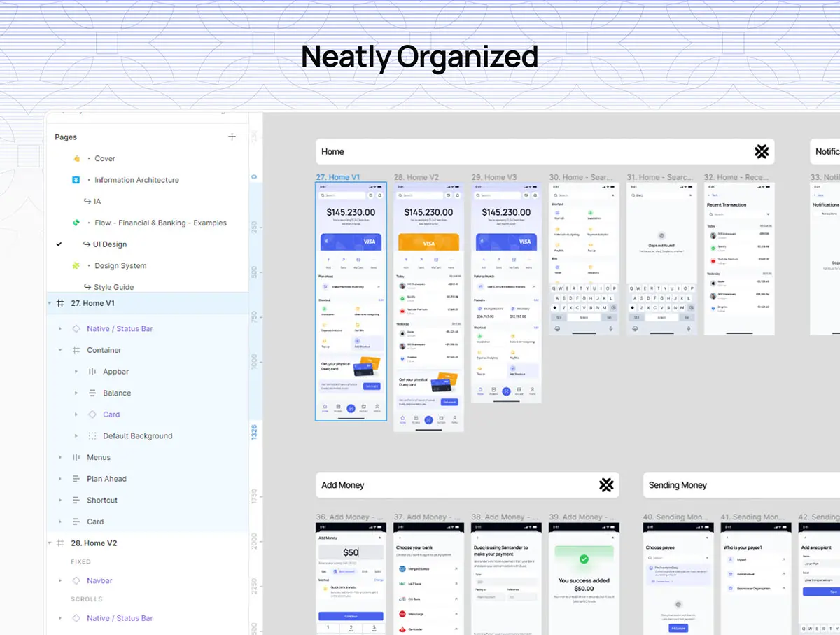Click the logo icon in Home section header
This screenshot has width=840, height=635.
pos(762,151)
